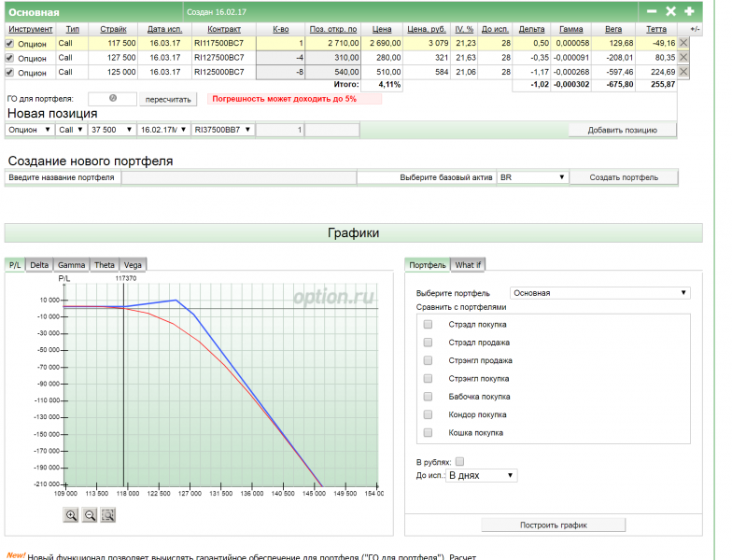Sort by the Инструмент column header

[x=30, y=29]
